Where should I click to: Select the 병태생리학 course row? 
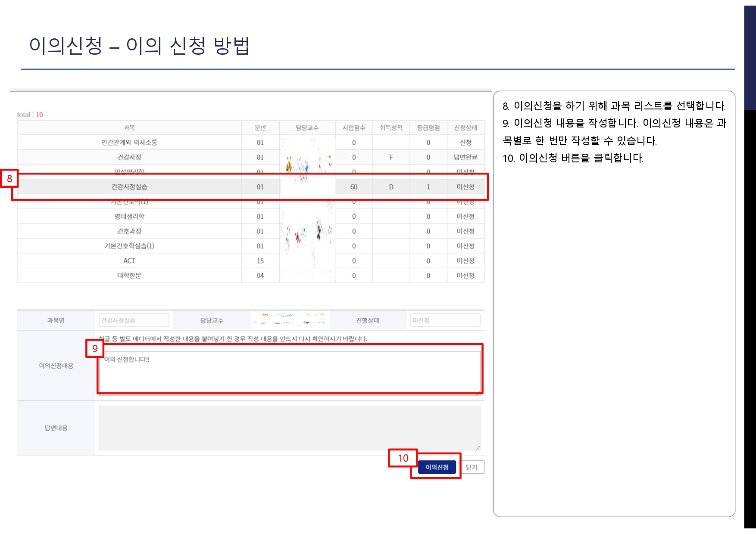click(x=251, y=216)
